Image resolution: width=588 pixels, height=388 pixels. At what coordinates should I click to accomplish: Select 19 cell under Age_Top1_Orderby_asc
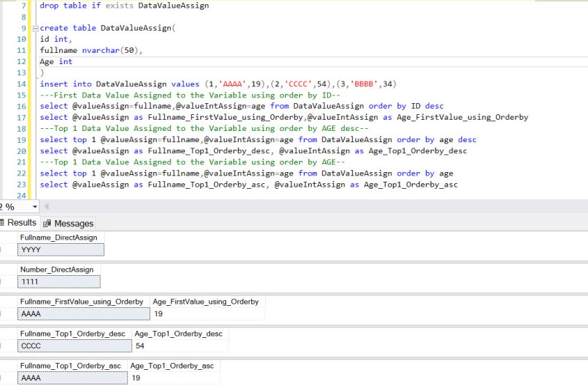(x=174, y=378)
